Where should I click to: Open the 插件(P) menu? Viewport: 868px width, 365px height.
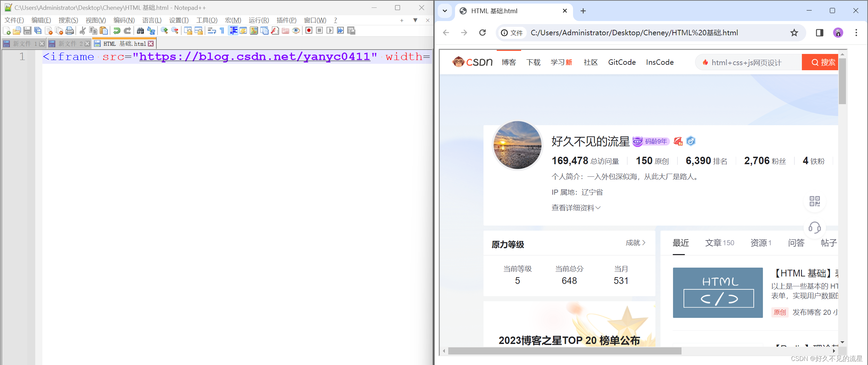(x=287, y=20)
